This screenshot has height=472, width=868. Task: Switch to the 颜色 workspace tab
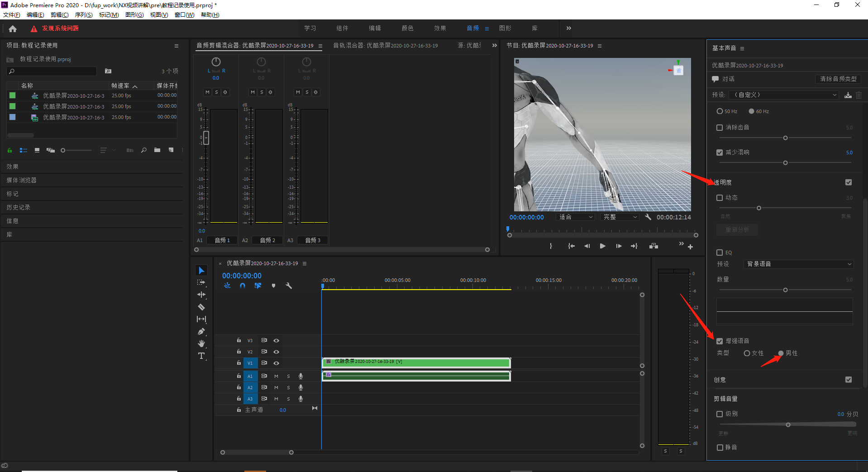click(x=407, y=28)
